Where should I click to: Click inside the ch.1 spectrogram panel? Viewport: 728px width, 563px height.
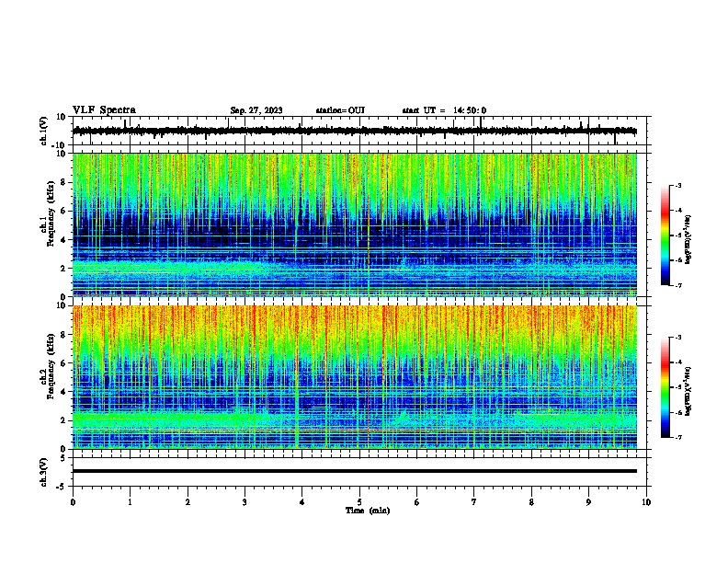[x=354, y=224]
